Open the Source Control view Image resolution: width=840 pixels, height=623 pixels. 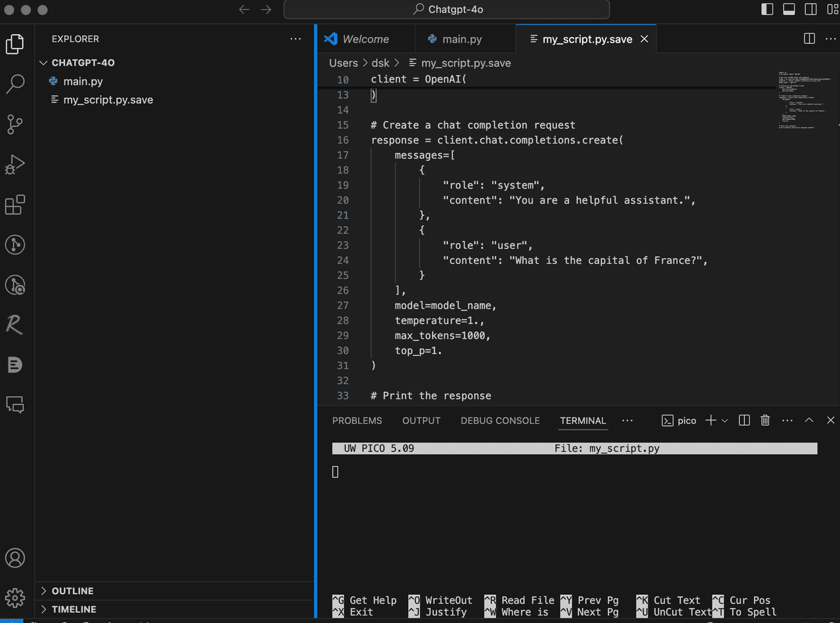[x=14, y=123]
